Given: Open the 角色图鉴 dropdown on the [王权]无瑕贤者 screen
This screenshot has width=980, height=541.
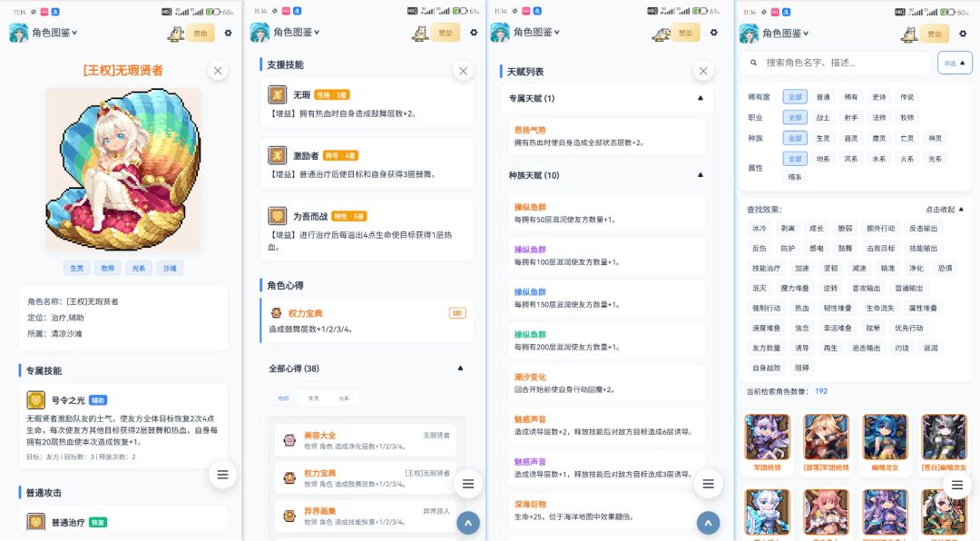Looking at the screenshot, I should pyautogui.click(x=54, y=33).
